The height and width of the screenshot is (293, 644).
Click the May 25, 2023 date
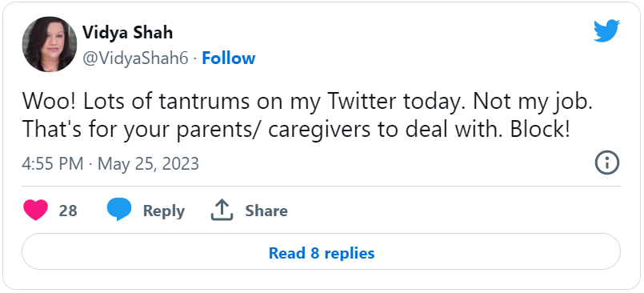point(148,163)
